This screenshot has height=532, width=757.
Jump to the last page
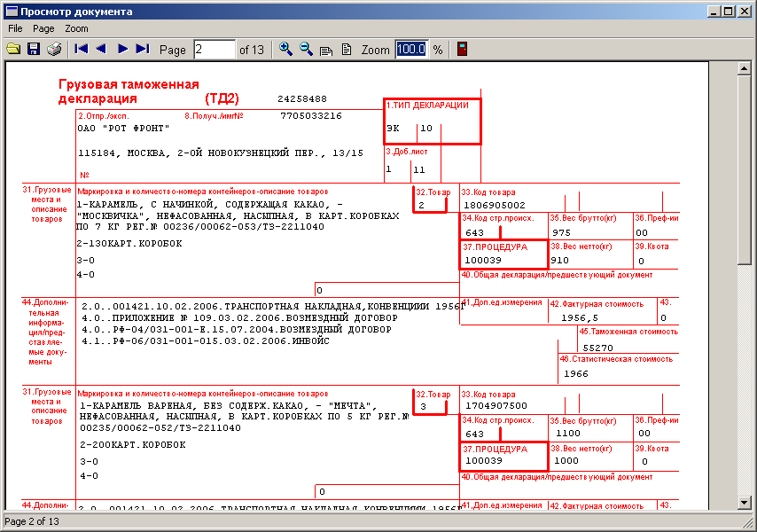click(x=143, y=50)
